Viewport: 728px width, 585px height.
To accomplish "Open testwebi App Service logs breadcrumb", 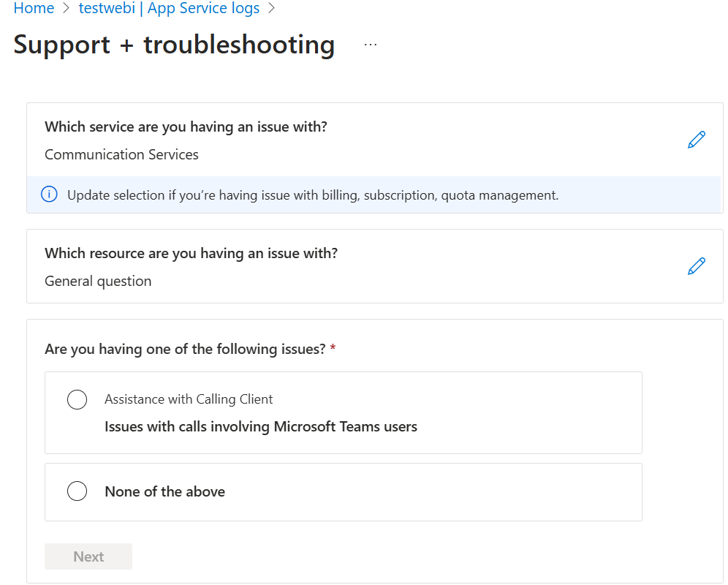I will pyautogui.click(x=167, y=8).
